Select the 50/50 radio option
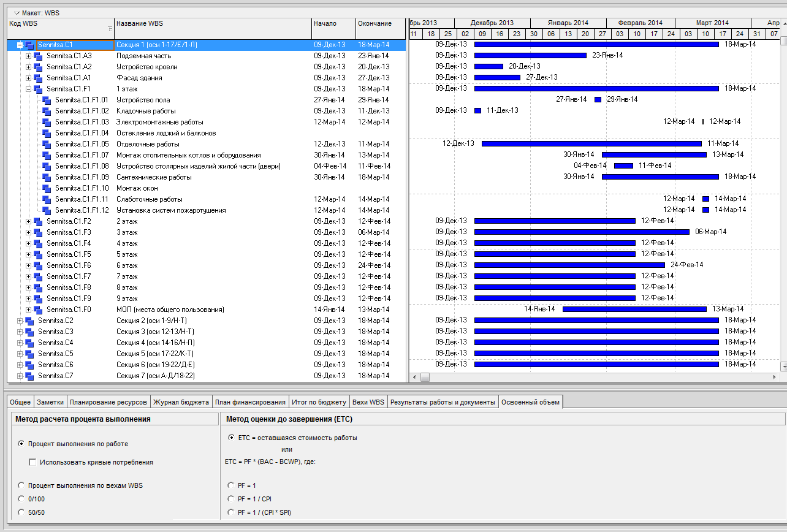This screenshot has height=532, width=787. click(x=22, y=512)
